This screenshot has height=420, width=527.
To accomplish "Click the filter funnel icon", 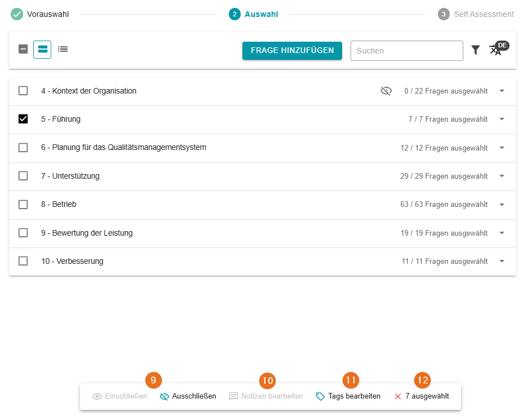I will (x=476, y=50).
